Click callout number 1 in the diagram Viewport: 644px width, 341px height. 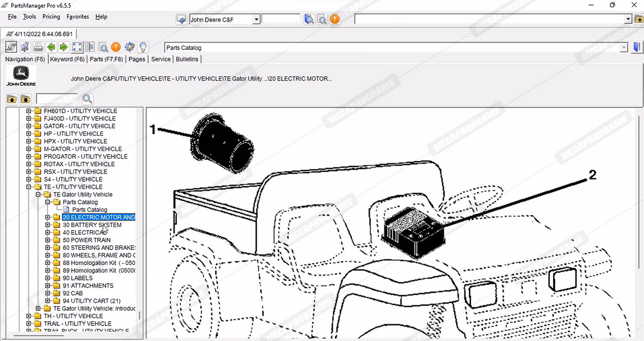(x=153, y=129)
